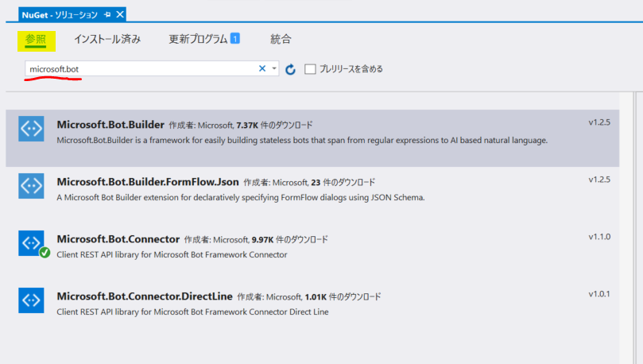
Task: Refresh the package search results
Action: pyautogui.click(x=290, y=69)
